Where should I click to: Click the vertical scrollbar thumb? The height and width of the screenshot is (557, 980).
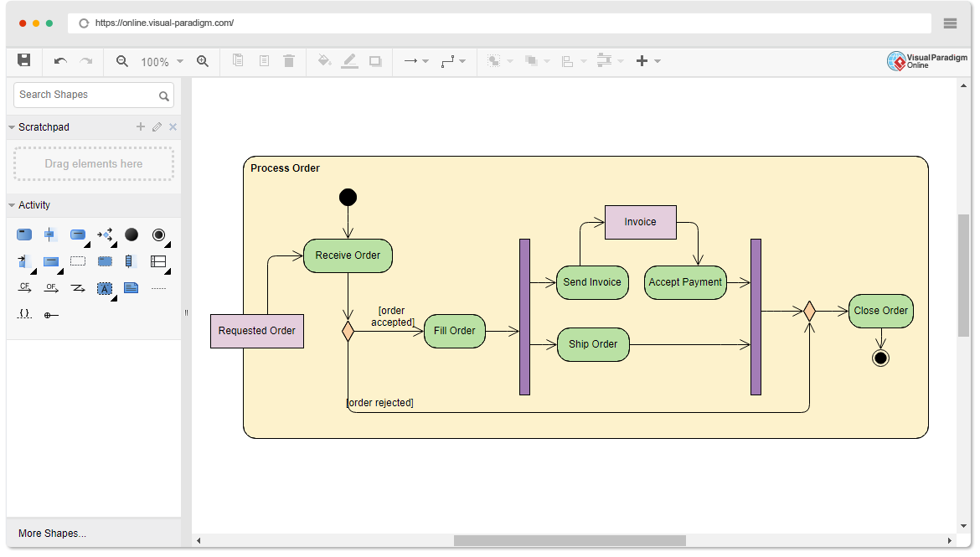[964, 276]
